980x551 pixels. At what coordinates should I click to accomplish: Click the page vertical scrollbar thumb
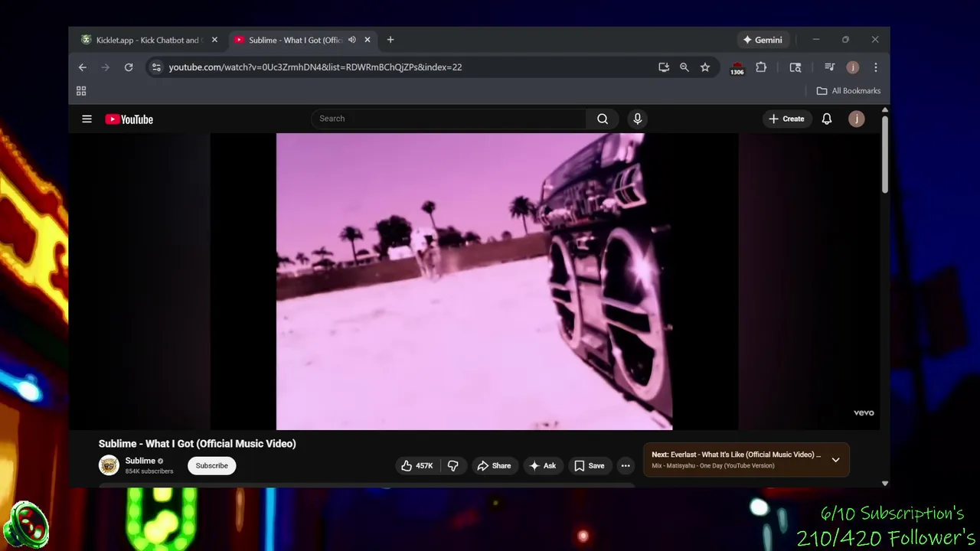pyautogui.click(x=884, y=153)
